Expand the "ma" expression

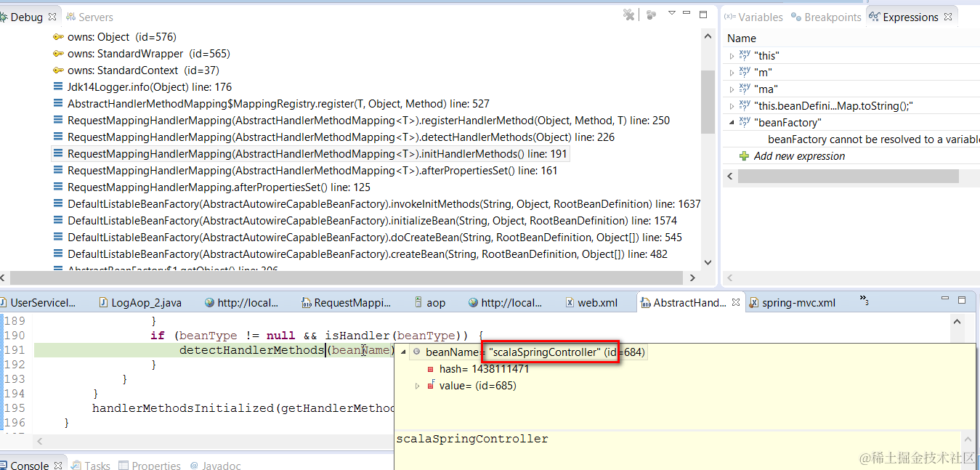pos(732,89)
